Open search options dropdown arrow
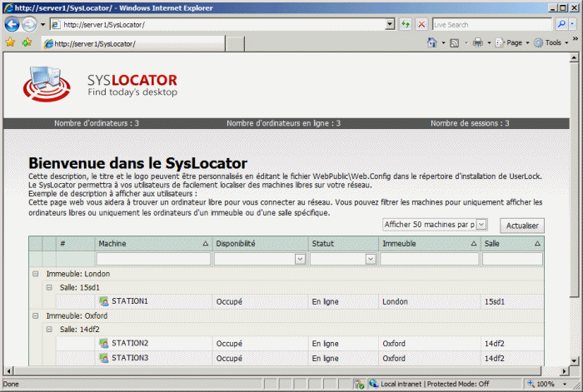This screenshot has height=392, width=583. pyautogui.click(x=573, y=24)
